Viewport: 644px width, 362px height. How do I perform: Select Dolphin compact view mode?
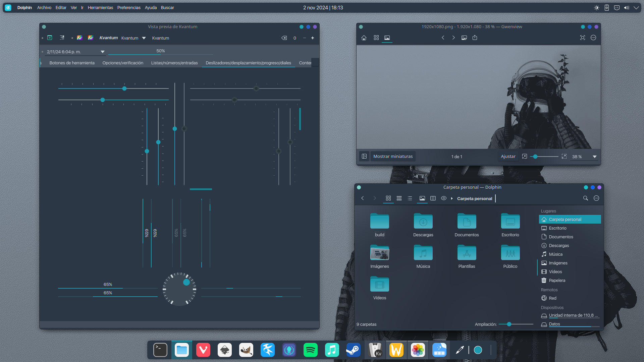click(x=399, y=198)
